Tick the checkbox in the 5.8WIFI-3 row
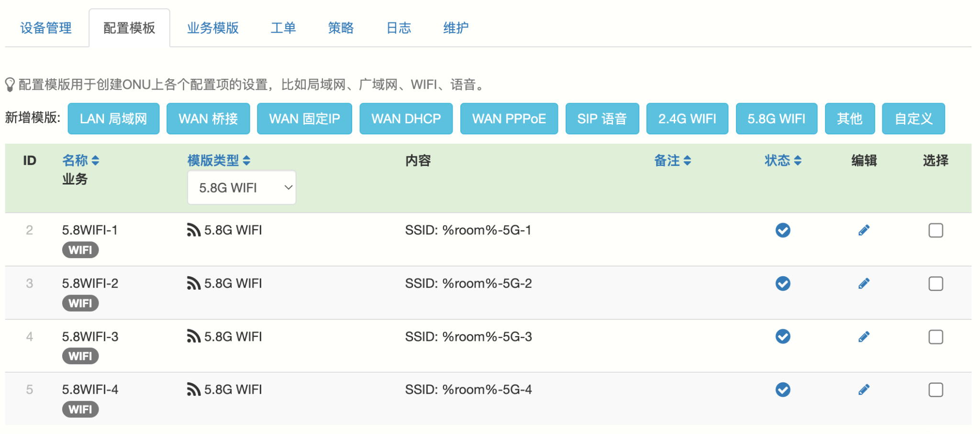Image resolution: width=980 pixels, height=434 pixels. (935, 337)
